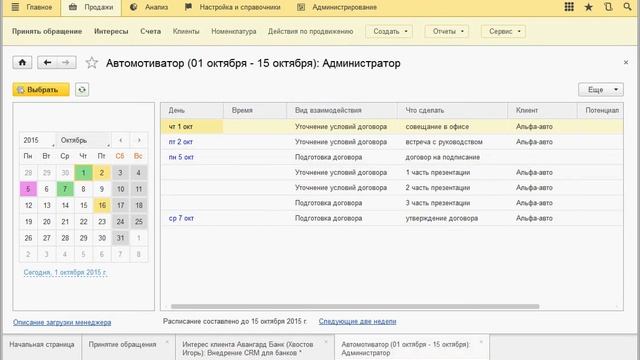Open history clipboard icon in top bar
This screenshot has height=360, width=640.
pyautogui.click(x=608, y=7)
